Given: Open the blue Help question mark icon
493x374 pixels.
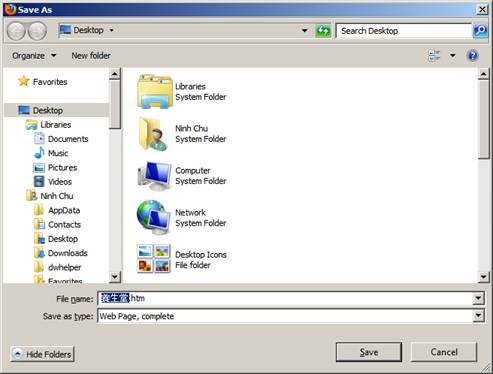Looking at the screenshot, I should coord(473,56).
